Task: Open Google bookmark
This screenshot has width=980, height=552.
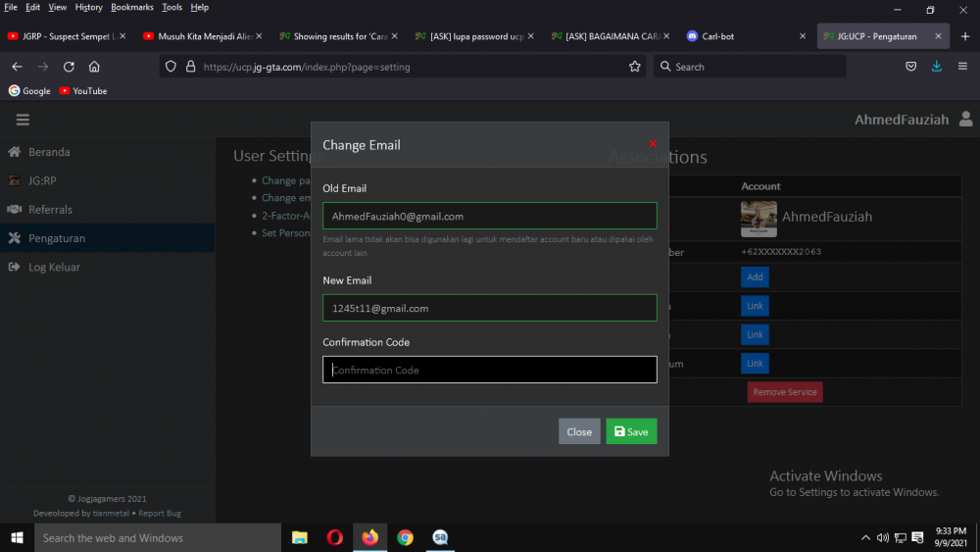Action: (29, 90)
